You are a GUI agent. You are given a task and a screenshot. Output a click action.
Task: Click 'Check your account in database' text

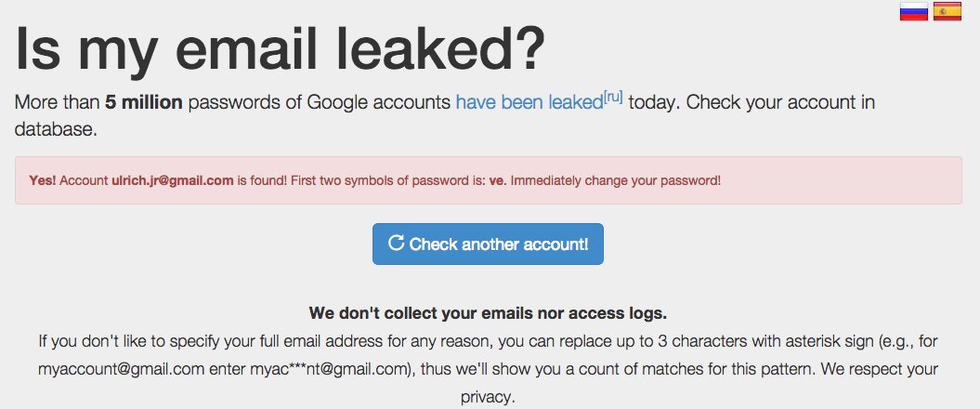point(771,102)
